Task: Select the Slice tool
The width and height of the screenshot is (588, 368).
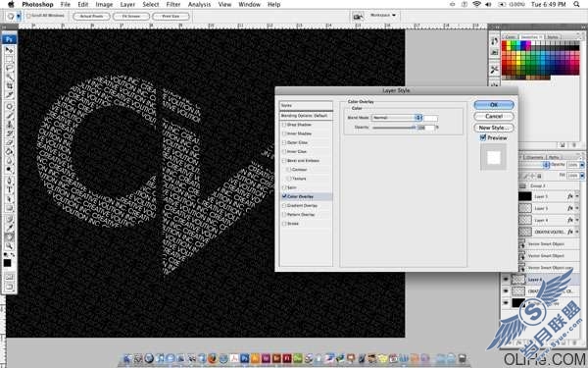Action: 9,95
